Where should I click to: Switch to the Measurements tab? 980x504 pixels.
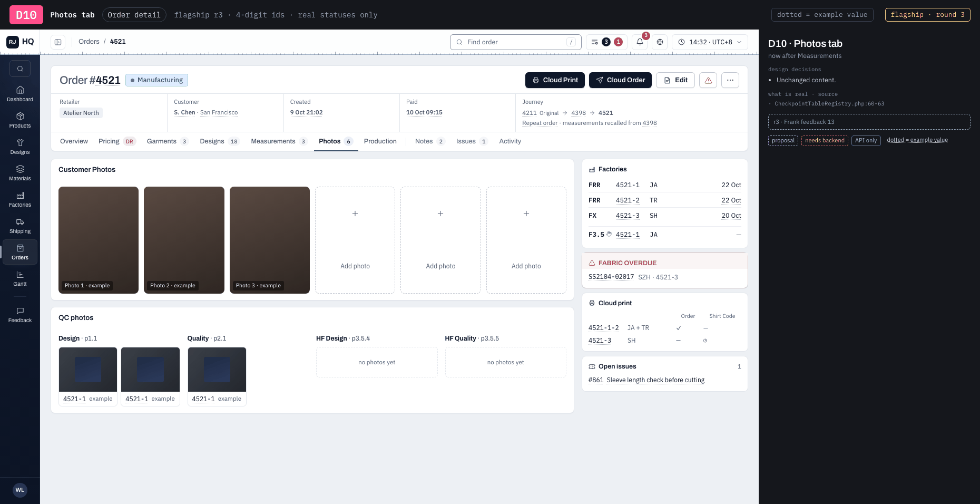point(279,141)
